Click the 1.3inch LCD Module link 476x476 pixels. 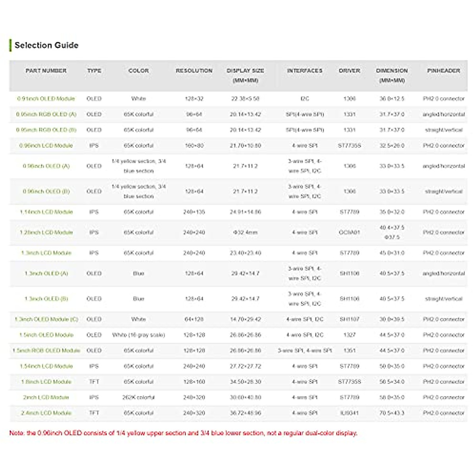pyautogui.click(x=46, y=253)
